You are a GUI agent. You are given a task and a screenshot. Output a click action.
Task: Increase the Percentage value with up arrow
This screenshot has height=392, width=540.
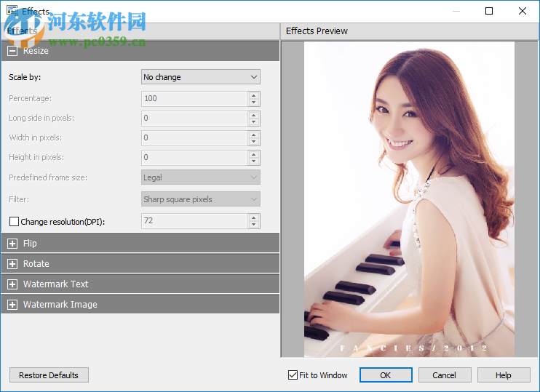(254, 95)
